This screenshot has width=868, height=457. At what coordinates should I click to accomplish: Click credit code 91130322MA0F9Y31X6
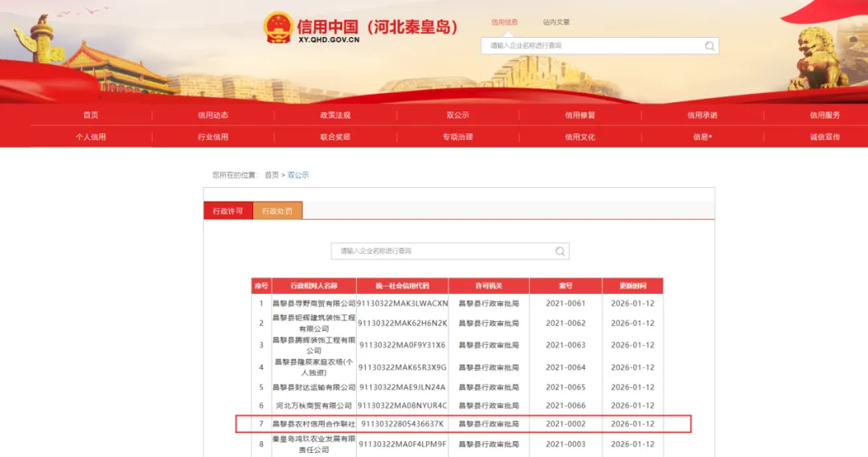click(x=403, y=345)
